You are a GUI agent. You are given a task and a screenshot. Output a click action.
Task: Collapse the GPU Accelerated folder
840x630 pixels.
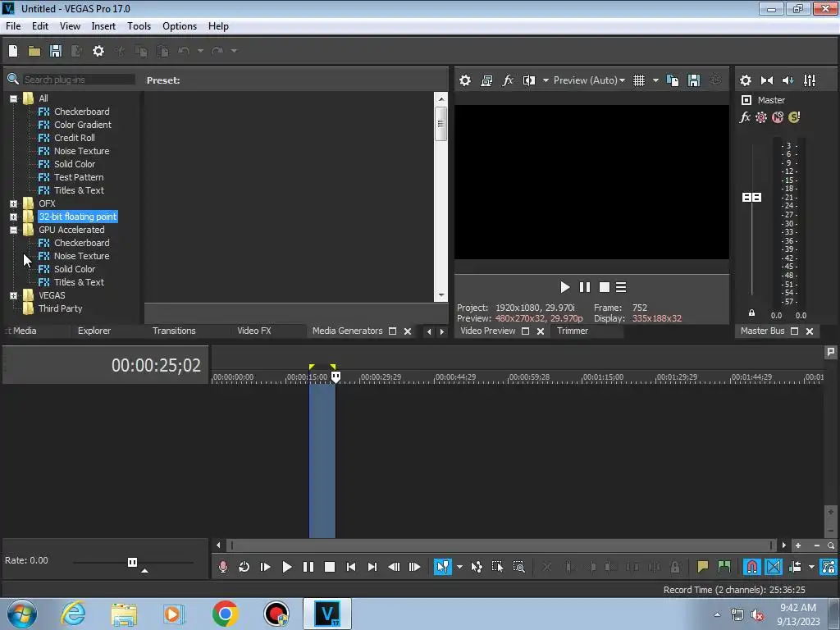[13, 230]
